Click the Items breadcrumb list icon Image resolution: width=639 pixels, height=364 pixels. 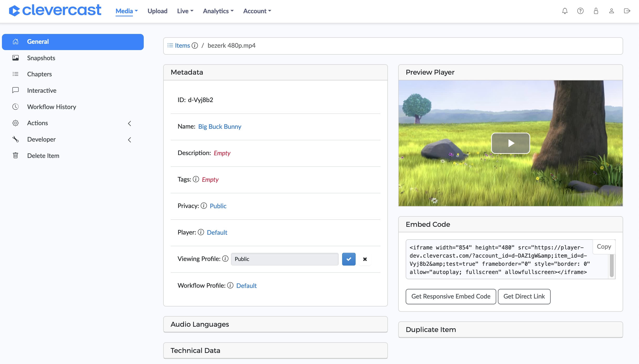tap(170, 45)
